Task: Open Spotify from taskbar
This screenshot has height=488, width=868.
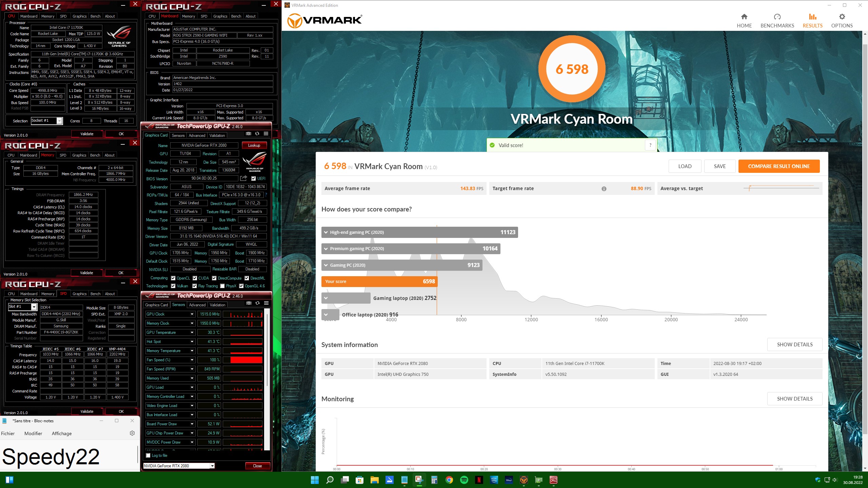Action: click(x=464, y=480)
